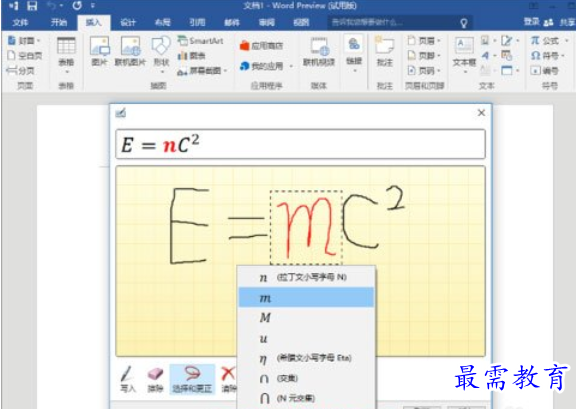Click the lightbulb Tell Me icon
576x409 pixels.
(x=464, y=23)
